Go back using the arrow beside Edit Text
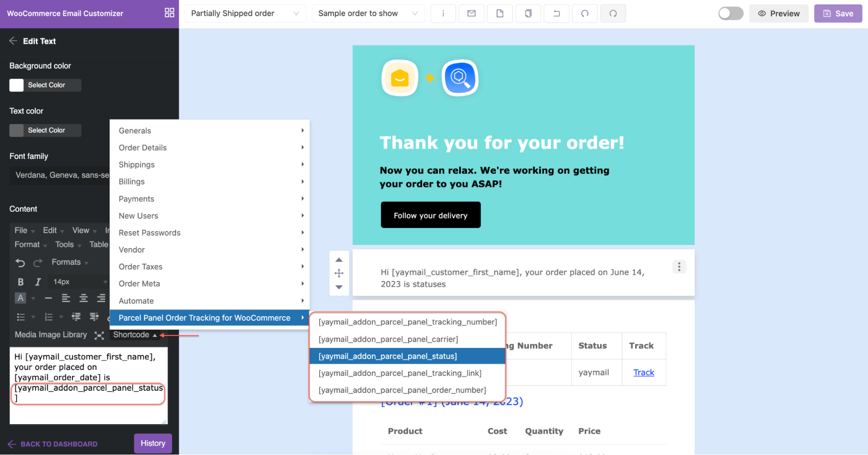This screenshot has height=455, width=868. coord(13,41)
